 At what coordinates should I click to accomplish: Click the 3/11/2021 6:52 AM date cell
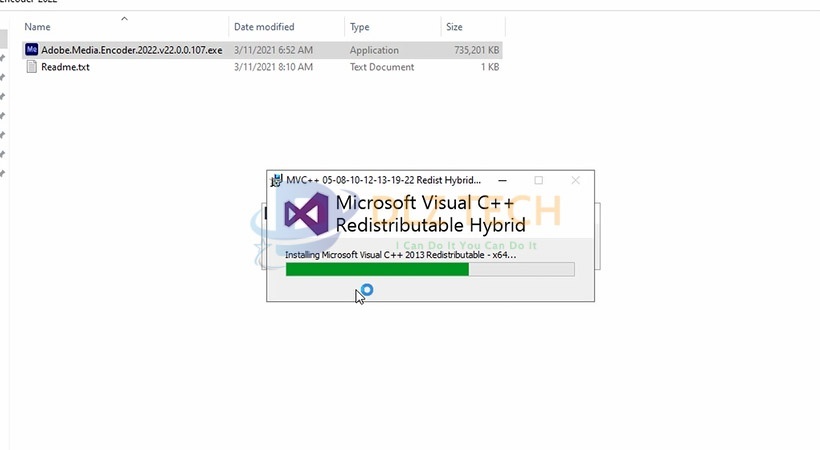273,50
